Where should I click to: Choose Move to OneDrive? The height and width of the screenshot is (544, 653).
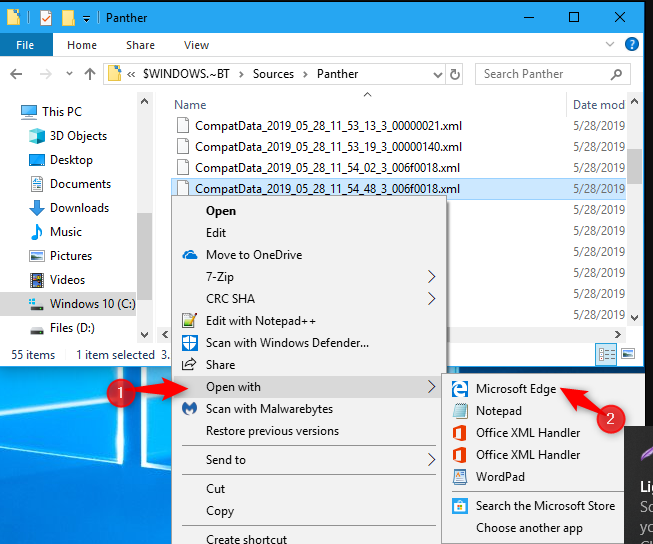309,255
